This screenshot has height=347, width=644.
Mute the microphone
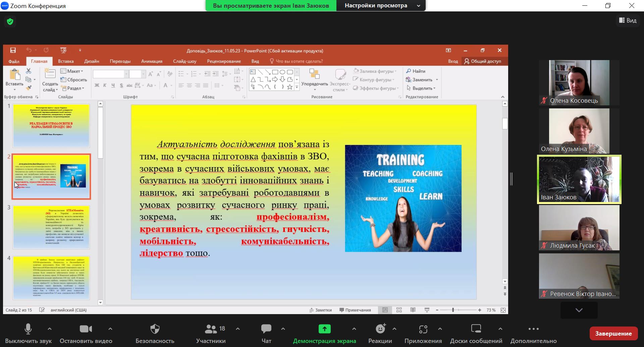(28, 329)
